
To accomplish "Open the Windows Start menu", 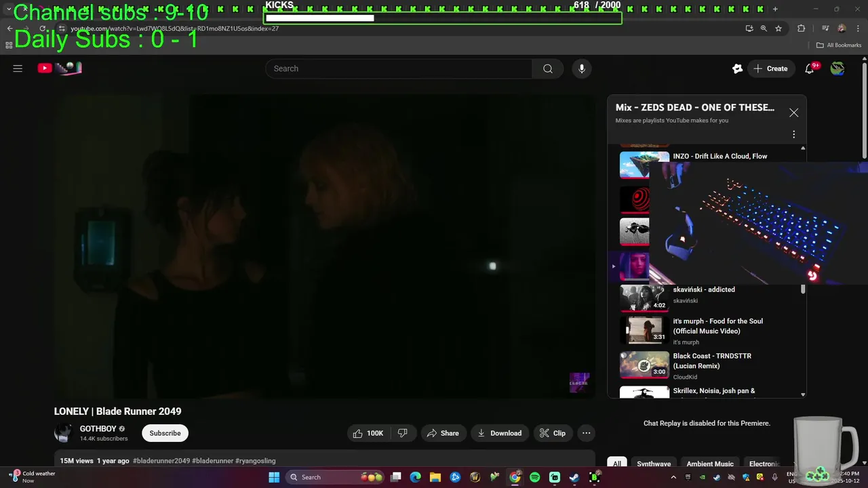I will [274, 477].
